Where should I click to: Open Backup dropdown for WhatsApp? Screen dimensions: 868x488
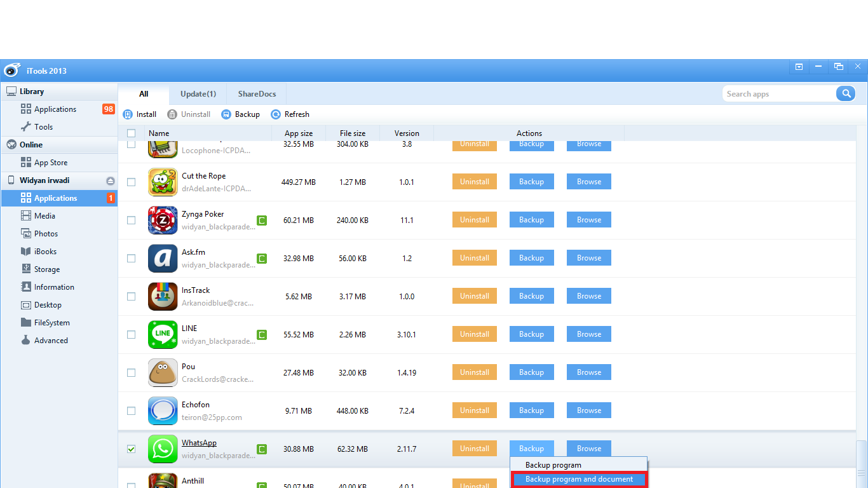tap(531, 449)
